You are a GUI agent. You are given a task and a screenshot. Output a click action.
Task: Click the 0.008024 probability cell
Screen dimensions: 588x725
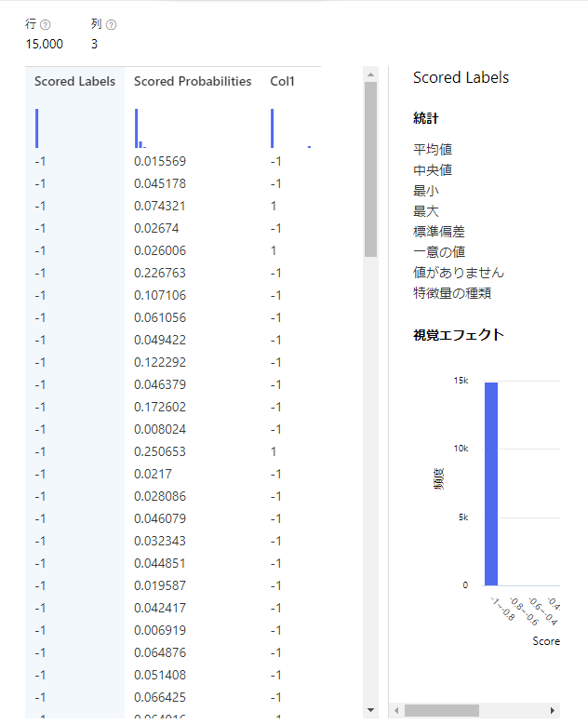coord(160,429)
